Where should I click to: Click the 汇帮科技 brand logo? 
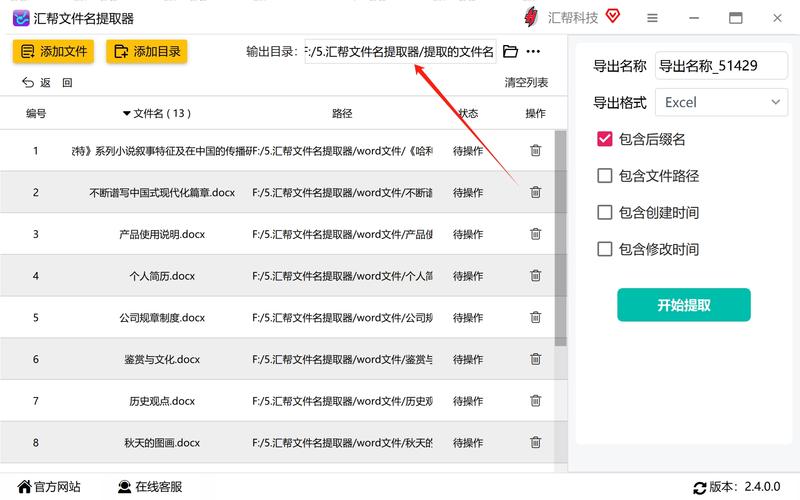(531, 18)
